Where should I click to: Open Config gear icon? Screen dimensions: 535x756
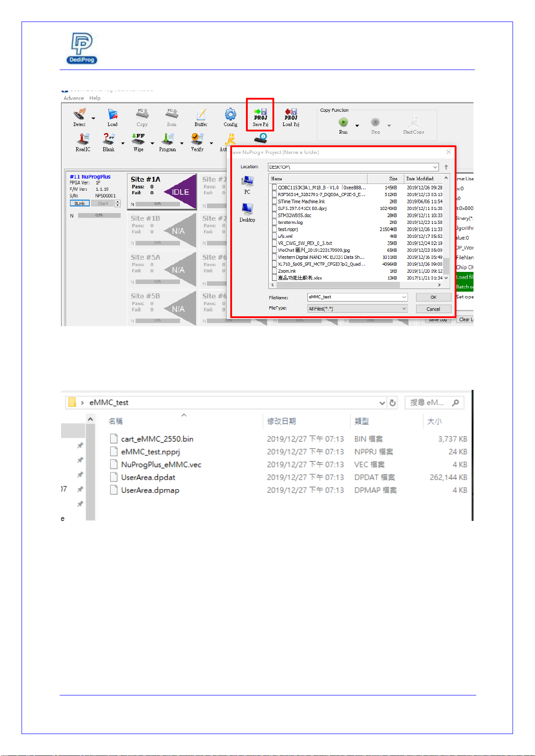click(231, 114)
